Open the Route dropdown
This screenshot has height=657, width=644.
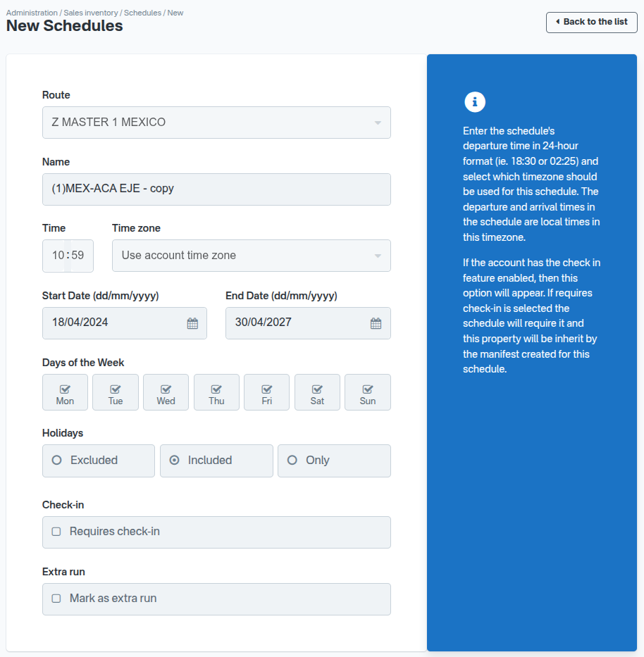coord(216,122)
